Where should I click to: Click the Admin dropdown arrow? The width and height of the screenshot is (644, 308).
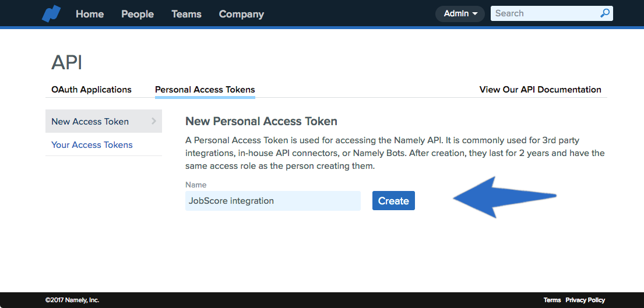click(475, 14)
